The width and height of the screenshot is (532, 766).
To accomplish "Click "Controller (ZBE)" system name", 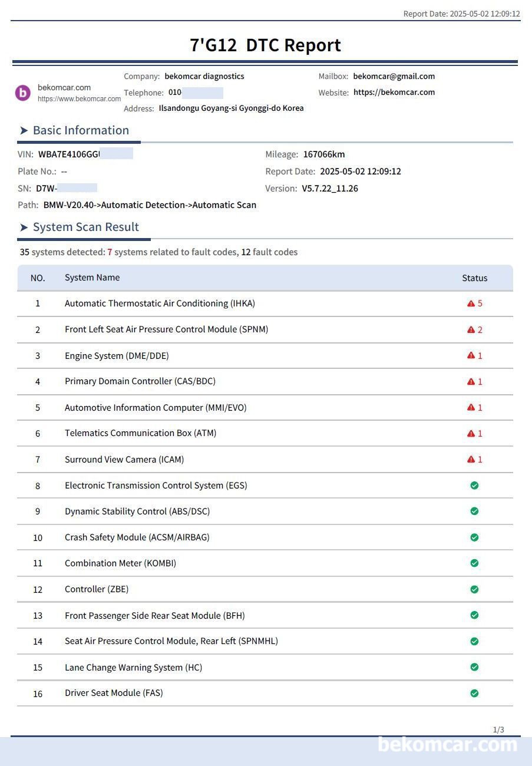I will coord(97,589).
